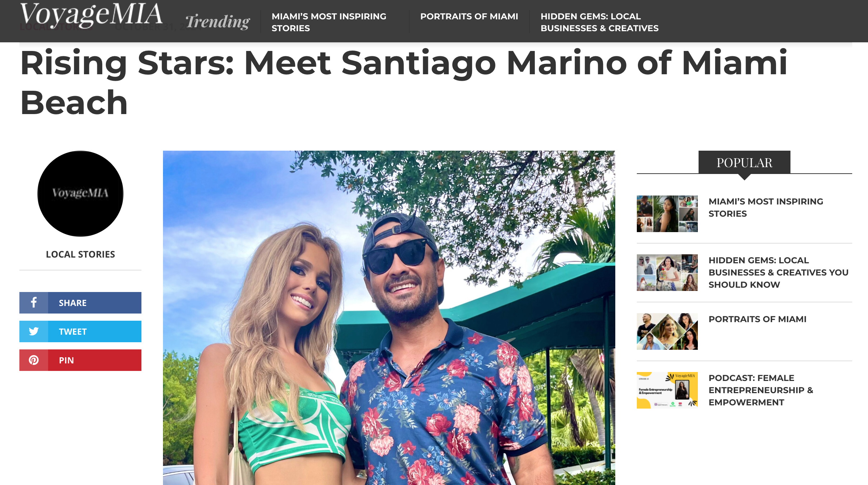This screenshot has width=868, height=485.
Task: Select the Trending label in header
Action: (218, 22)
